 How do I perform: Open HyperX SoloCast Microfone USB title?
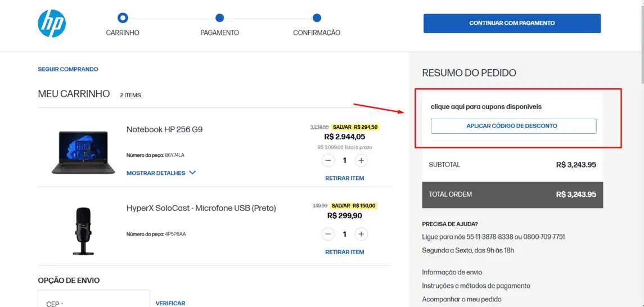(x=201, y=208)
